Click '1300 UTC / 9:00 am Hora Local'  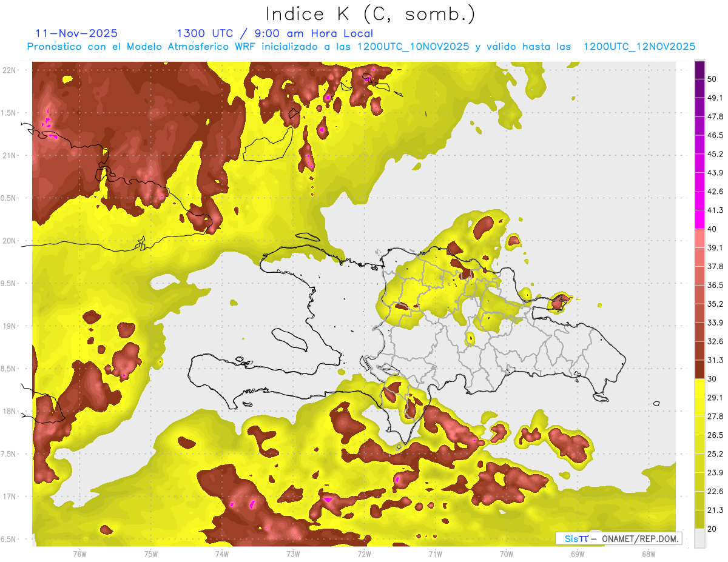tap(275, 33)
